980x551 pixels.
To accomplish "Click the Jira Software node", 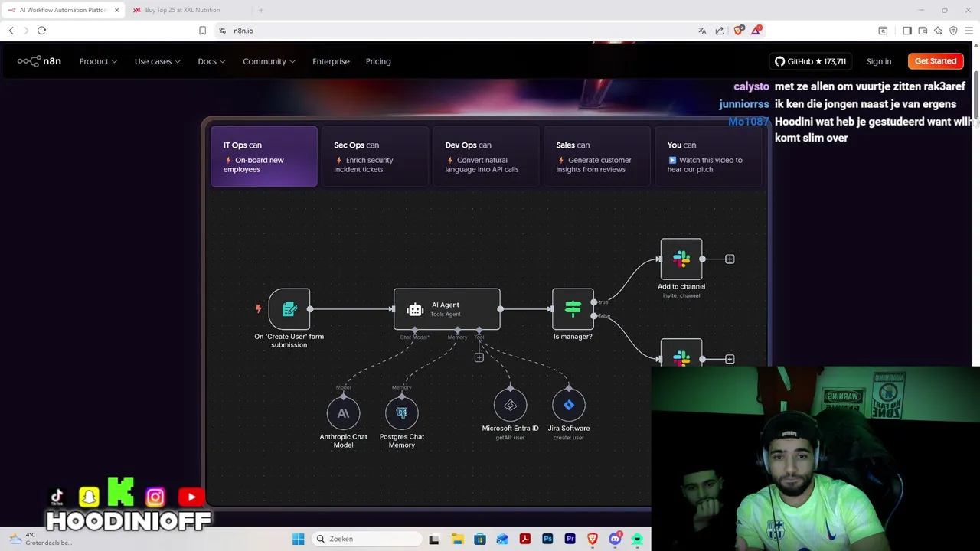I will click(569, 405).
